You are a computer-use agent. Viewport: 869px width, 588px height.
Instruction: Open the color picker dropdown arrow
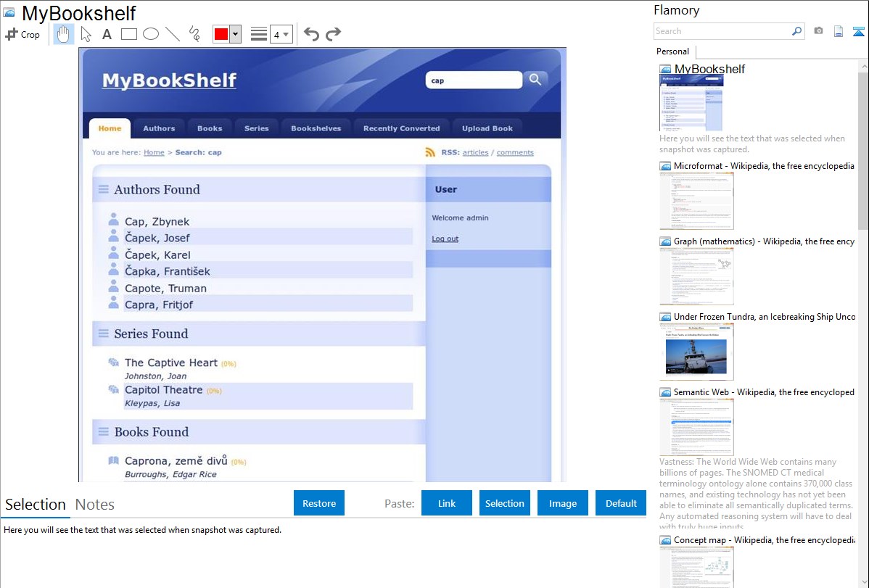(x=235, y=34)
